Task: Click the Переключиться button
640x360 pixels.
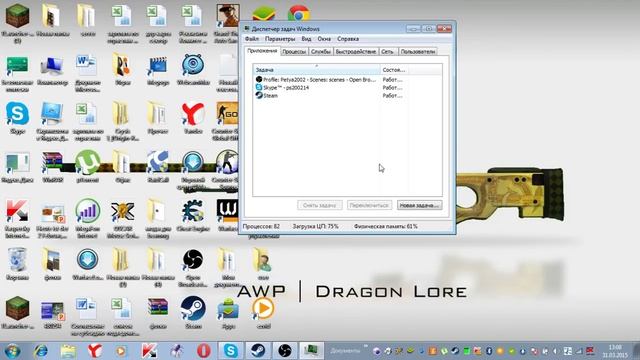Action: (x=369, y=205)
